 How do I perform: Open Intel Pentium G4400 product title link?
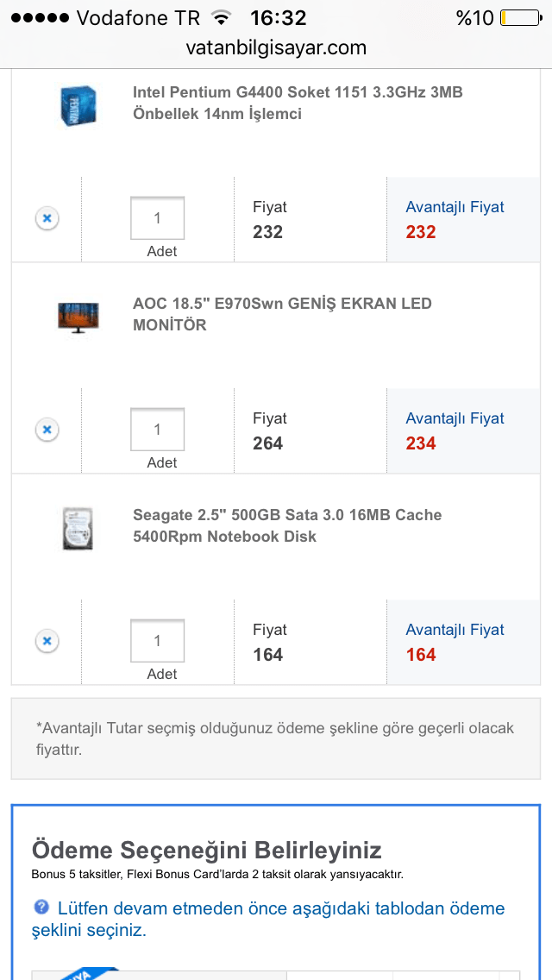click(x=298, y=103)
